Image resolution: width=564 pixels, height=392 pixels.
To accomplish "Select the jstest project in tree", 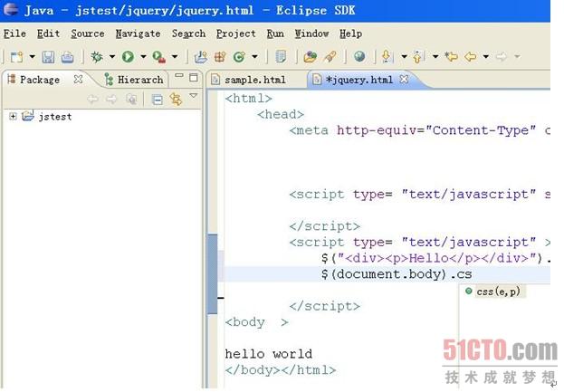I will [x=55, y=117].
